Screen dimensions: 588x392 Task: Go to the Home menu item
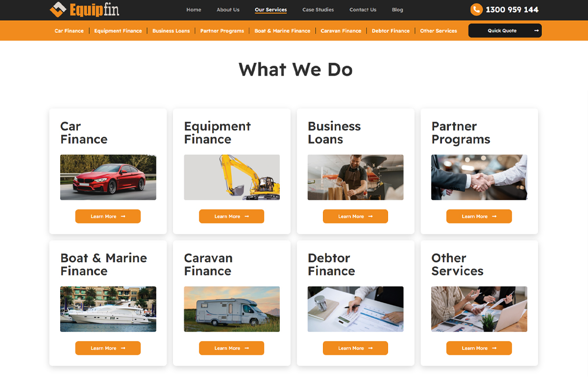pyautogui.click(x=194, y=10)
